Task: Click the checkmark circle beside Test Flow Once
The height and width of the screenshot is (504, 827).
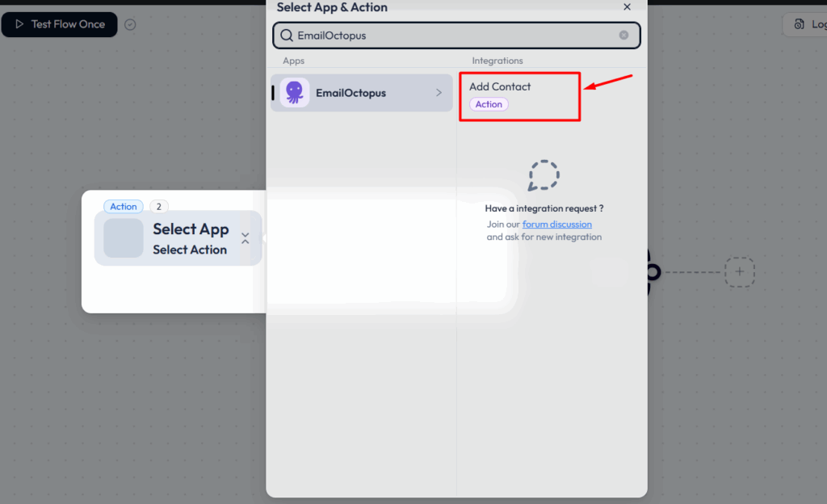Action: (x=131, y=24)
